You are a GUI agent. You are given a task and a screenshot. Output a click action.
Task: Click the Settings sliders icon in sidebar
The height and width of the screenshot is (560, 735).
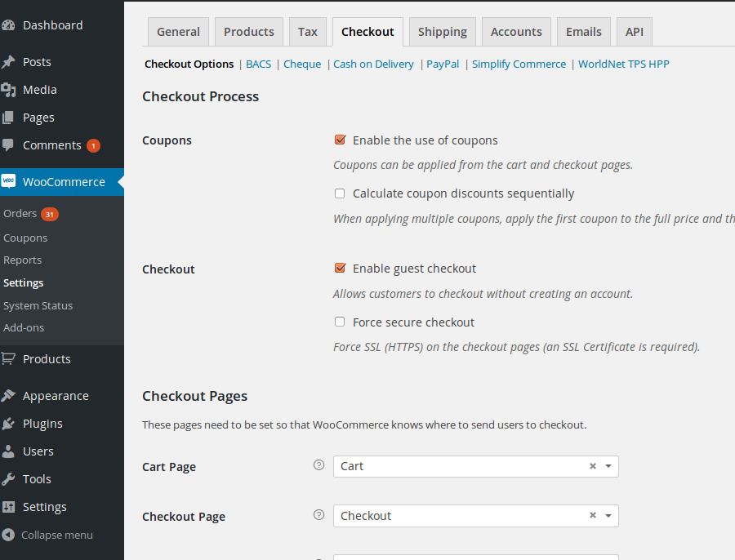tap(8, 507)
